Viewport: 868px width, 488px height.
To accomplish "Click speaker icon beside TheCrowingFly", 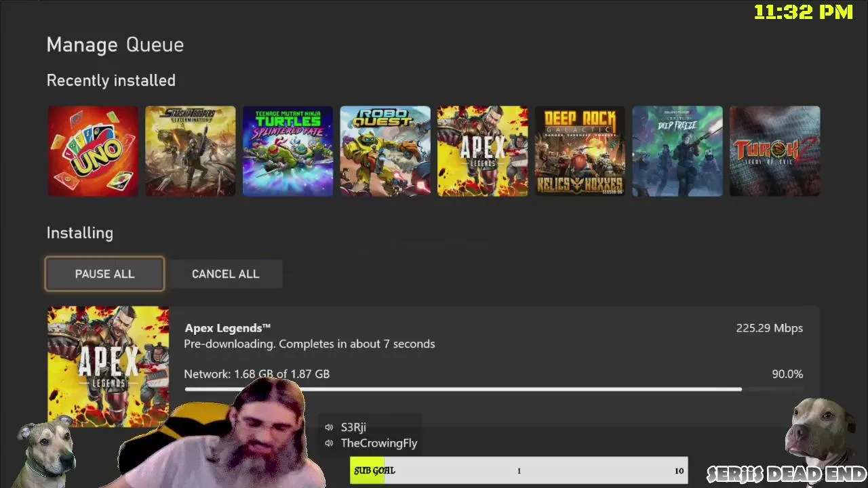I will (329, 443).
